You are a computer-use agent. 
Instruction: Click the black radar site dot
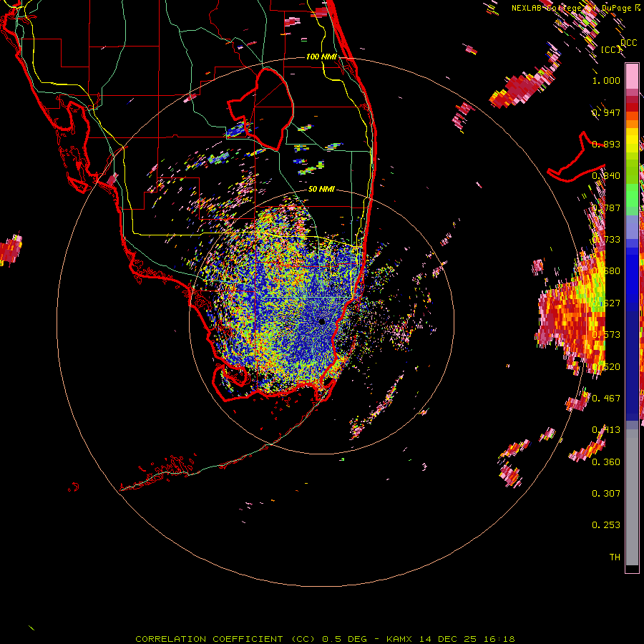coord(321,321)
